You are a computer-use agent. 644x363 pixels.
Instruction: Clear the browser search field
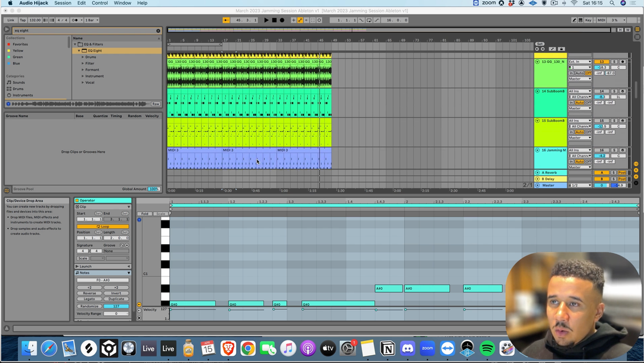(158, 30)
